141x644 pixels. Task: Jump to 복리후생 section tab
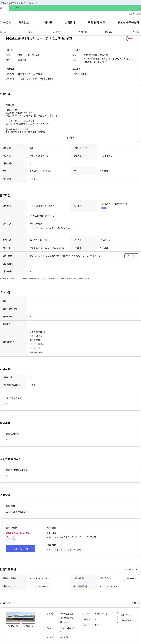coord(83,32)
